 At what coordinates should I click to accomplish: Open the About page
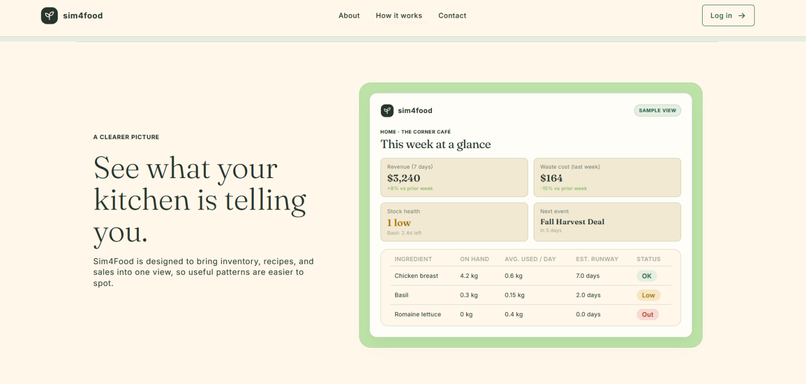tap(349, 15)
